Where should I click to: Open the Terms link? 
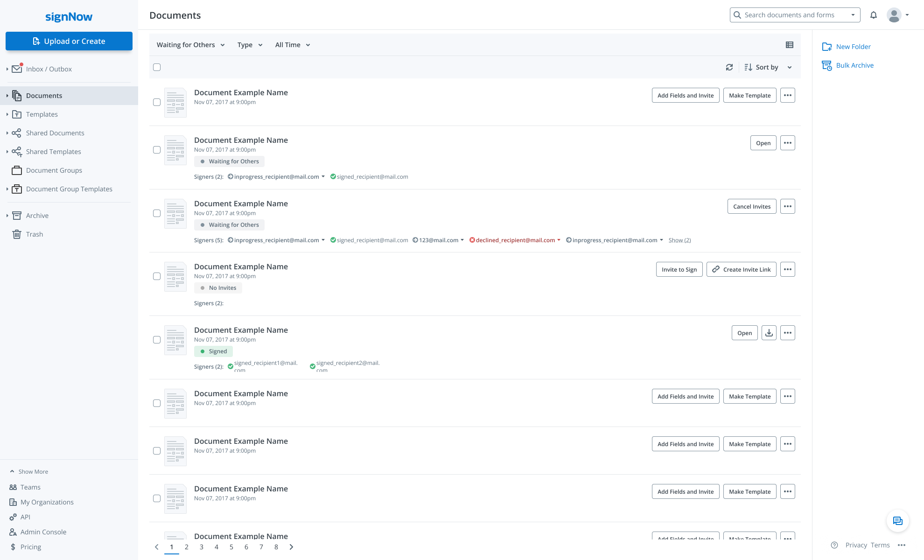pos(880,545)
